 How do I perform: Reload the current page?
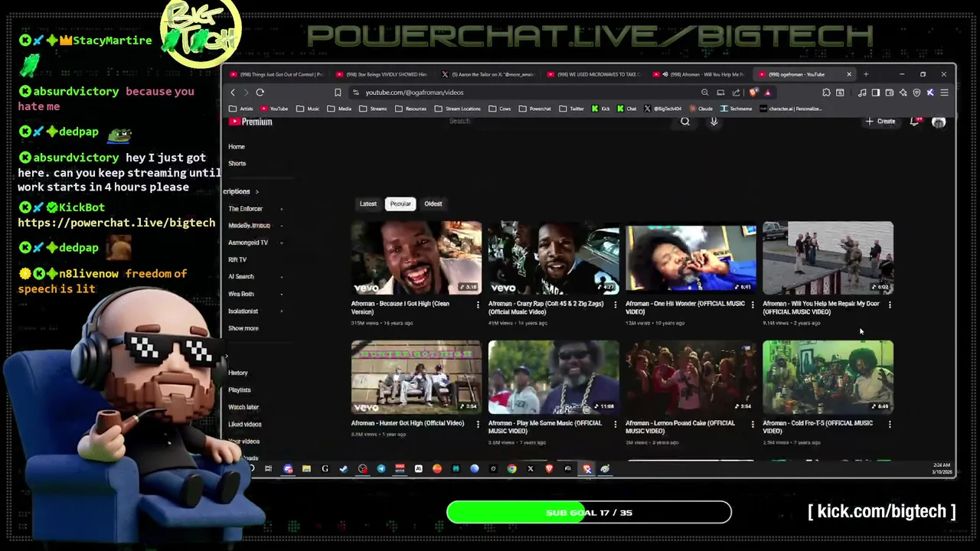[x=260, y=93]
